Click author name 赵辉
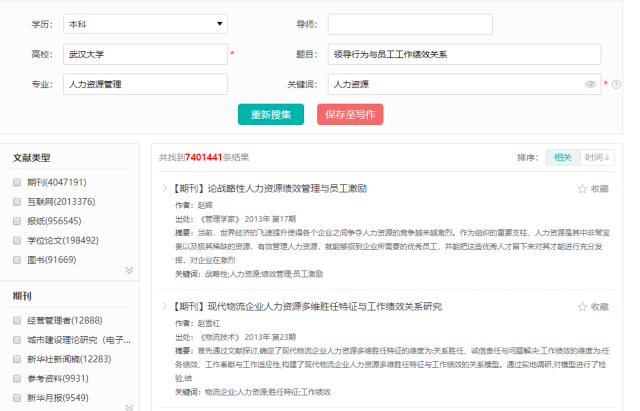This screenshot has width=640, height=411. click(205, 205)
